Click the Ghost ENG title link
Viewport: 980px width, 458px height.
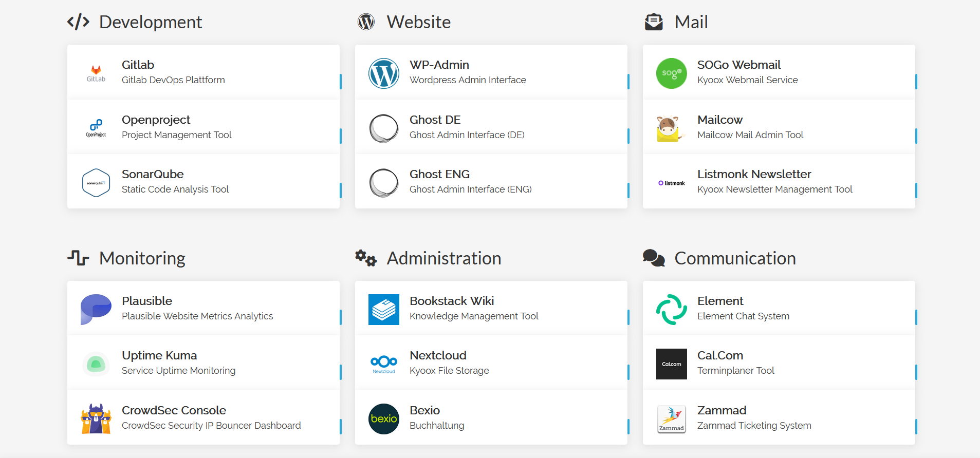coord(439,174)
